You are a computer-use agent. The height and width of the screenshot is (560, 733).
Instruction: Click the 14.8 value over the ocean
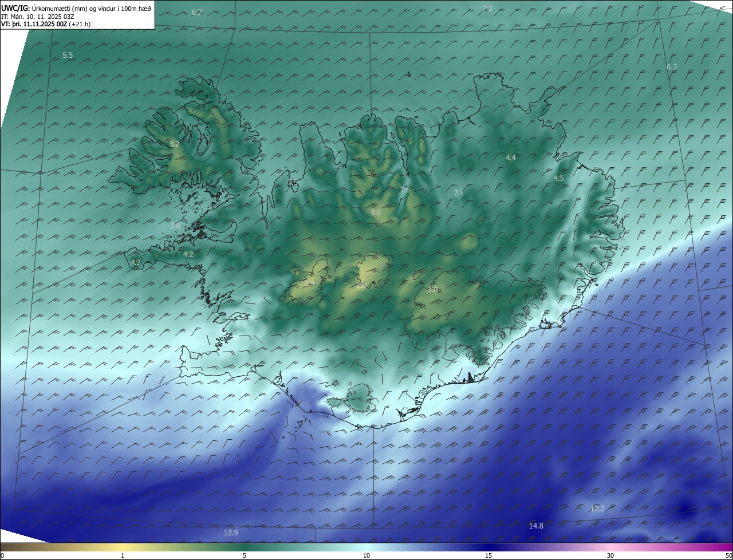(536, 526)
